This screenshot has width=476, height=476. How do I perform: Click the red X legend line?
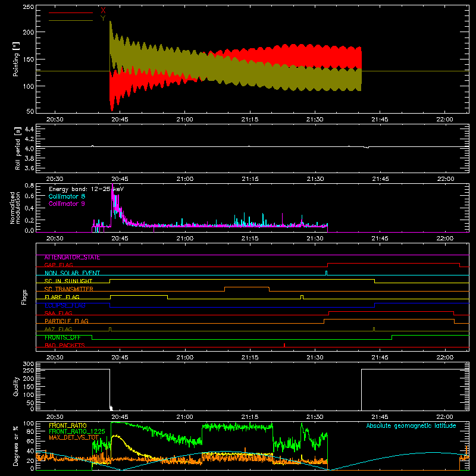tap(71, 12)
